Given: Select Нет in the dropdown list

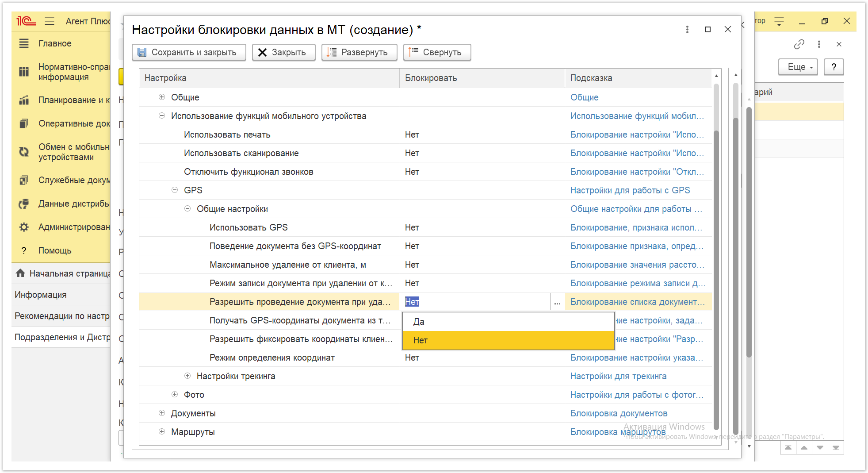Looking at the screenshot, I should click(509, 340).
